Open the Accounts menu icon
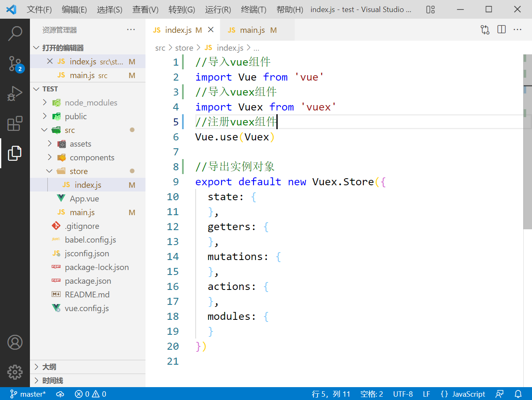The image size is (532, 400). coord(15,342)
